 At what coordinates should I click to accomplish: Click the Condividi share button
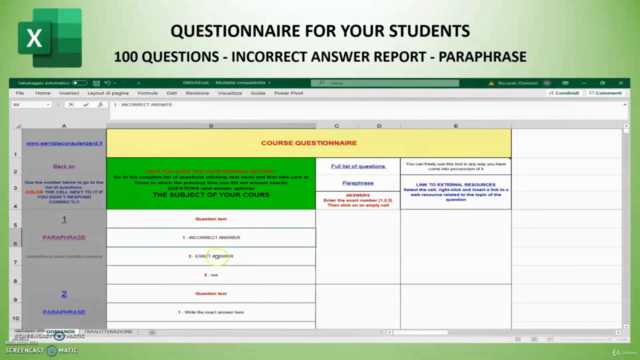click(x=564, y=93)
